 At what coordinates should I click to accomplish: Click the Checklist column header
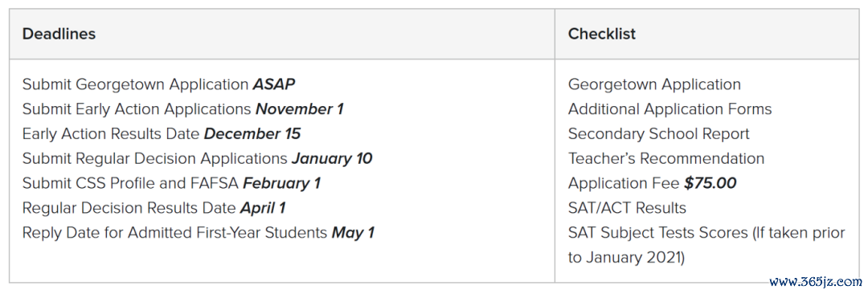tap(602, 34)
